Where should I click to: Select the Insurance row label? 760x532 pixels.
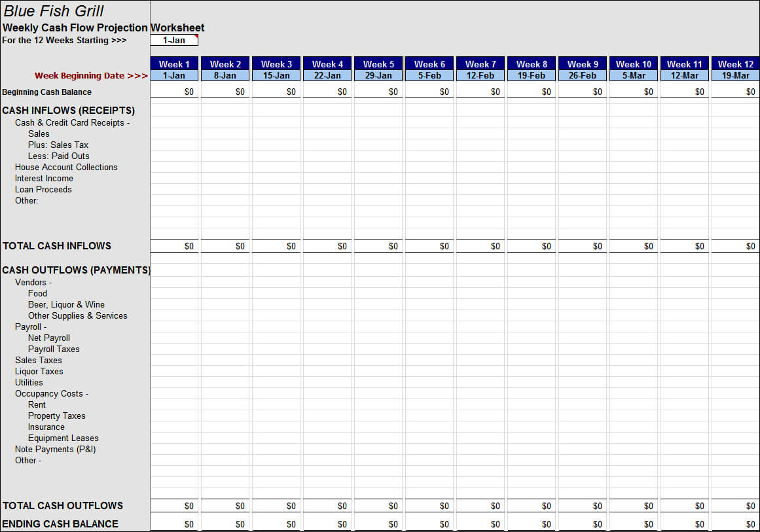coord(46,427)
